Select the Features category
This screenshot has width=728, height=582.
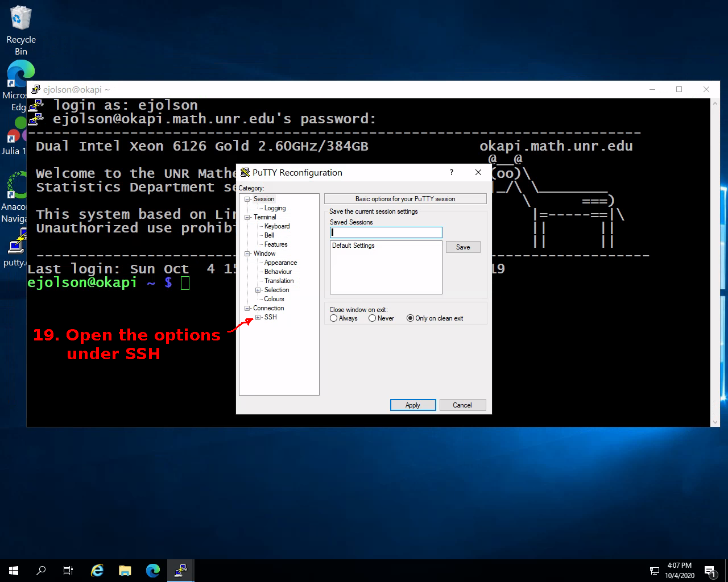tap(276, 244)
